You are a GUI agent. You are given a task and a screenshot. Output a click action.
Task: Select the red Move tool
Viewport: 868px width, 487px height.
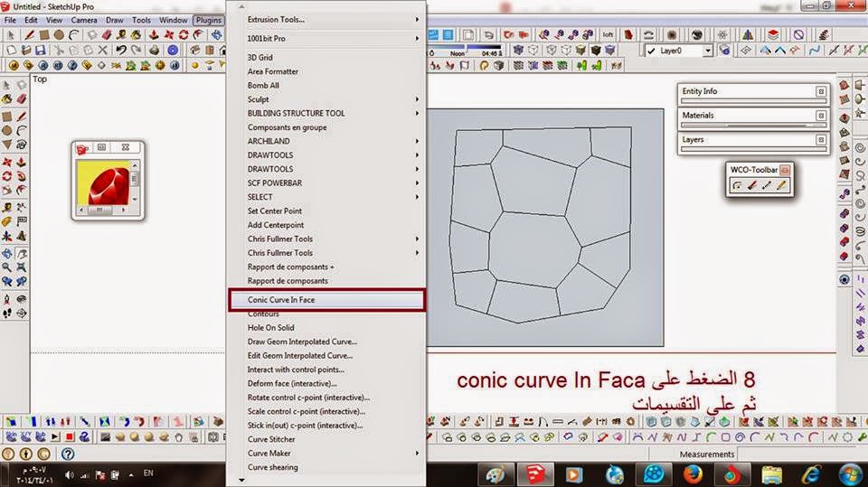coord(169,35)
